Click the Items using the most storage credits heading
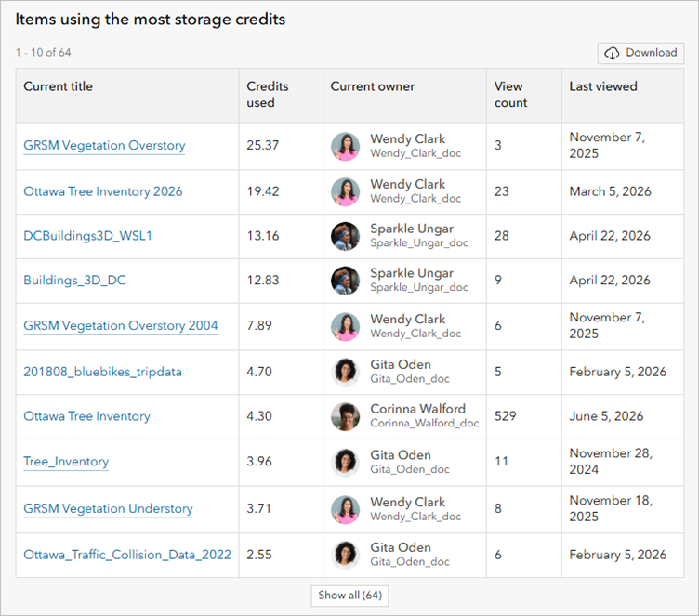The height and width of the screenshot is (616, 699). (151, 20)
